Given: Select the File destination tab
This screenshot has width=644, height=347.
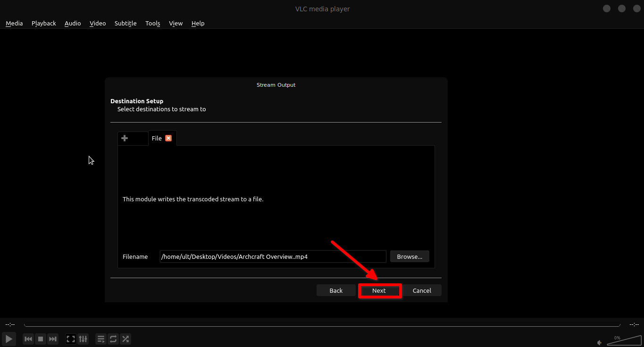Looking at the screenshot, I should click(157, 138).
